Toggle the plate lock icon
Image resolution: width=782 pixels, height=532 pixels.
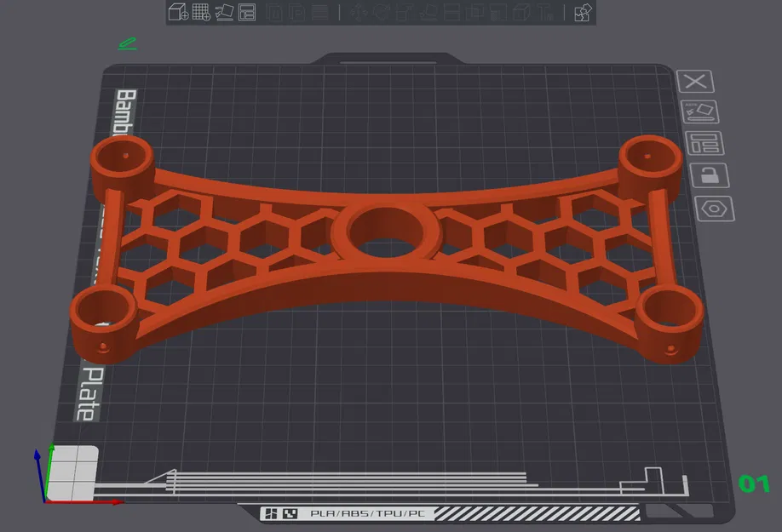coord(710,175)
